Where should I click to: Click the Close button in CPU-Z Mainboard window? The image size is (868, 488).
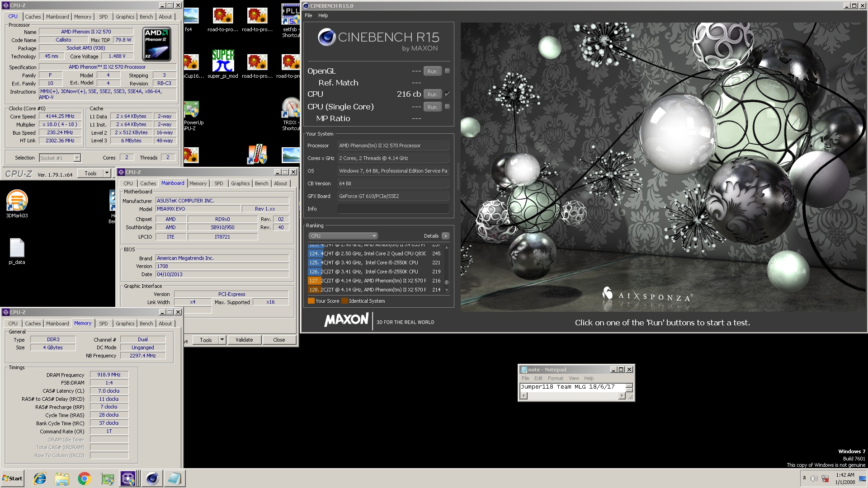tap(279, 340)
